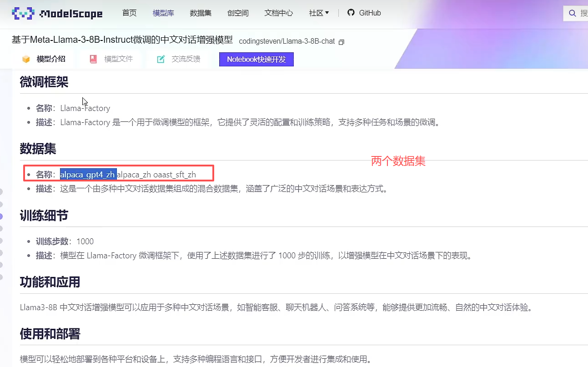Click the search magnifier icon
The height and width of the screenshot is (367, 588).
(572, 13)
